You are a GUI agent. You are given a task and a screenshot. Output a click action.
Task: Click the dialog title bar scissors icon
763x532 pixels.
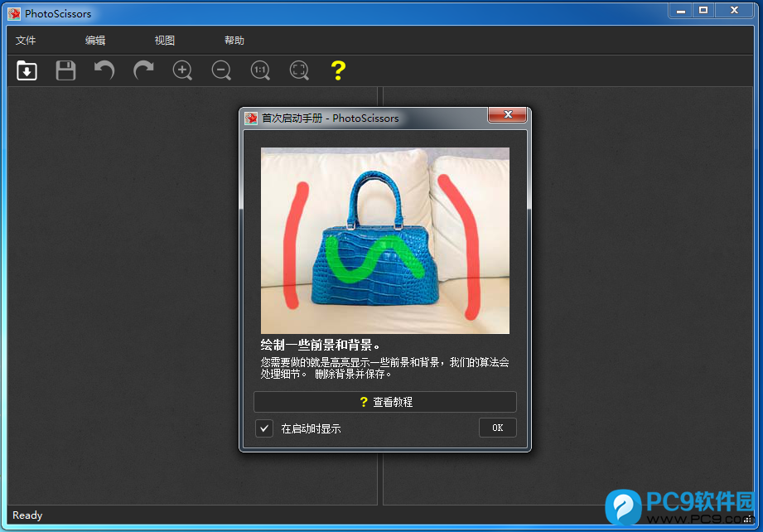coord(251,118)
